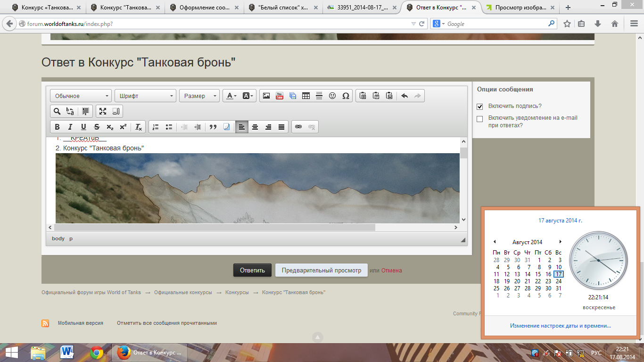Maximize the editor to fullscreen
The width and height of the screenshot is (644, 362).
(x=103, y=111)
